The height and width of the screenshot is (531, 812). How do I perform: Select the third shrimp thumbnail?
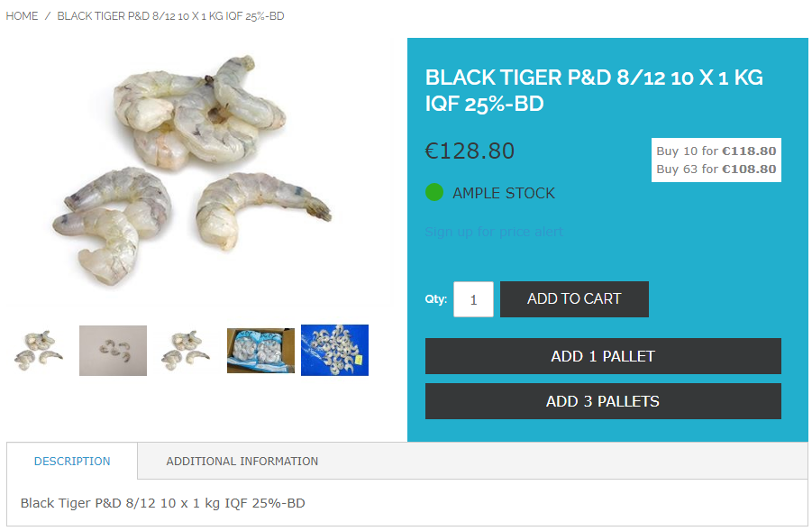click(x=186, y=350)
